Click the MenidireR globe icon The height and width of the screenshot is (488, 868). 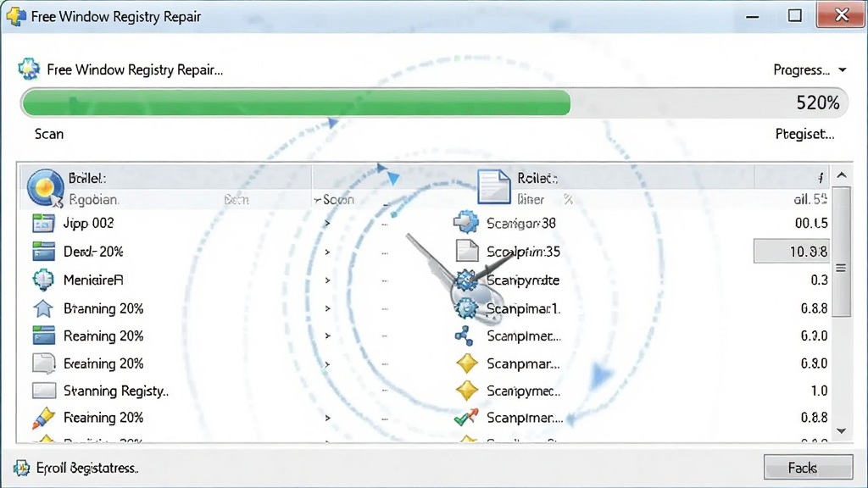43,280
